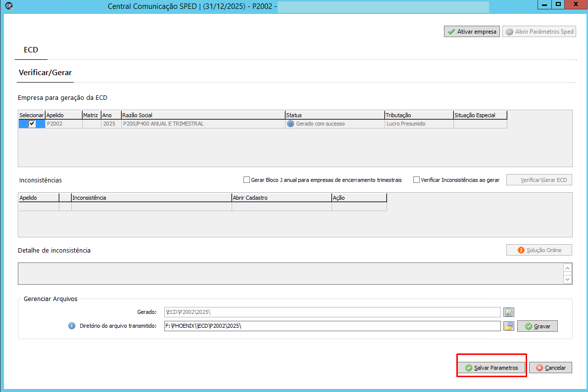Click the edit icon beside Gerado path
This screenshot has height=392, width=588.
(508, 312)
